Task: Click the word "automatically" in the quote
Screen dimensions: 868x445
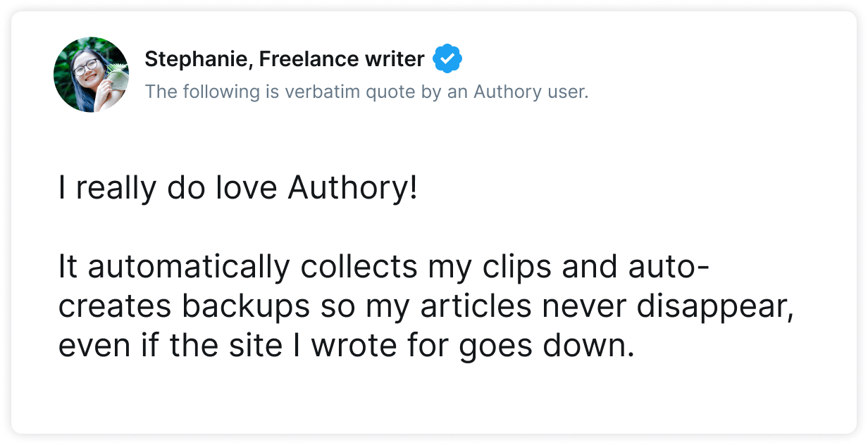Action: coord(189,269)
